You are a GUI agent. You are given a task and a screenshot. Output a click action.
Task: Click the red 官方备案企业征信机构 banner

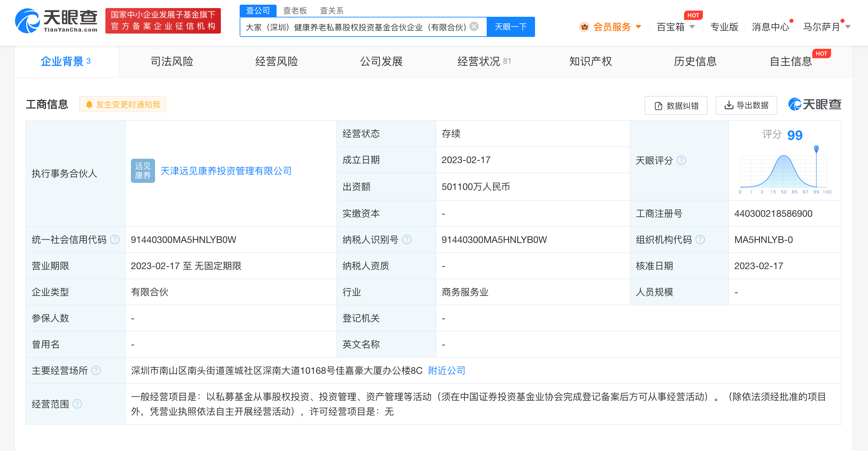(x=163, y=21)
